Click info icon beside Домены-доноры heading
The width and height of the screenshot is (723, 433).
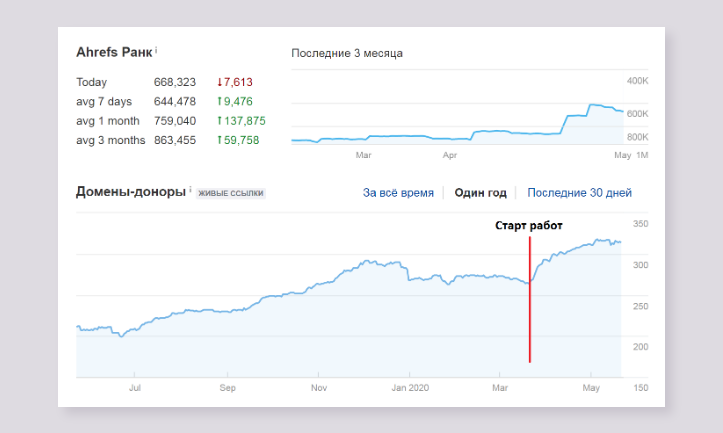pos(190,190)
